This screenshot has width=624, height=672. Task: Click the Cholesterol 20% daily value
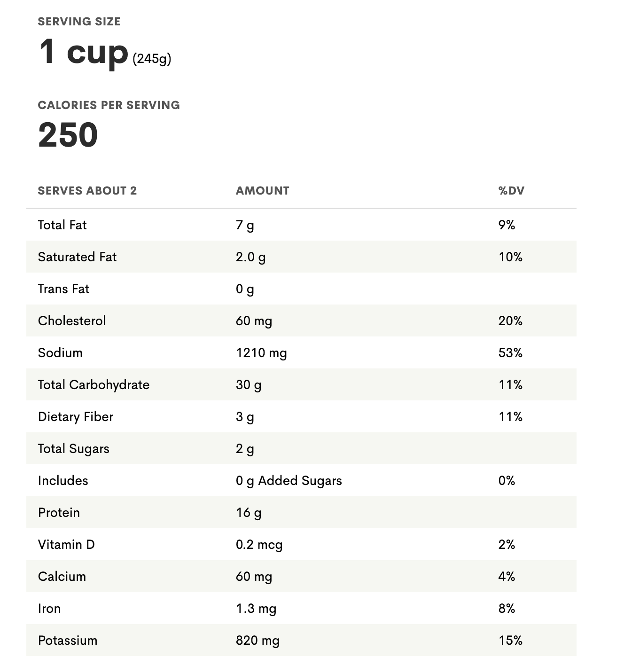click(510, 321)
